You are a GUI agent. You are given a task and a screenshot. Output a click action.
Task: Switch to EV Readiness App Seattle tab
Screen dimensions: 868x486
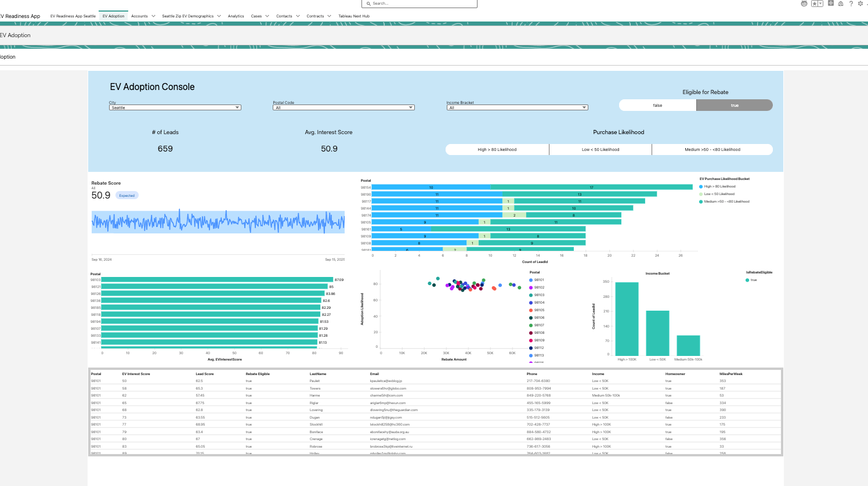pos(73,16)
